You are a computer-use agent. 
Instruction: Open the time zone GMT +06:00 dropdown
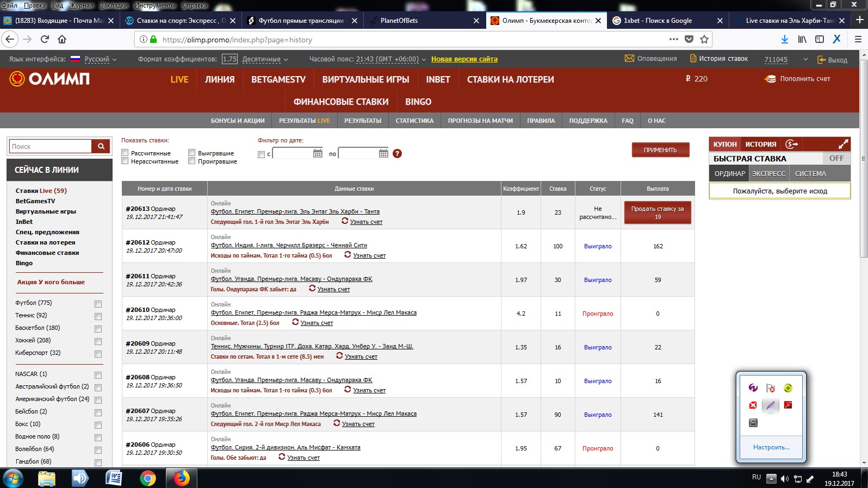point(391,59)
